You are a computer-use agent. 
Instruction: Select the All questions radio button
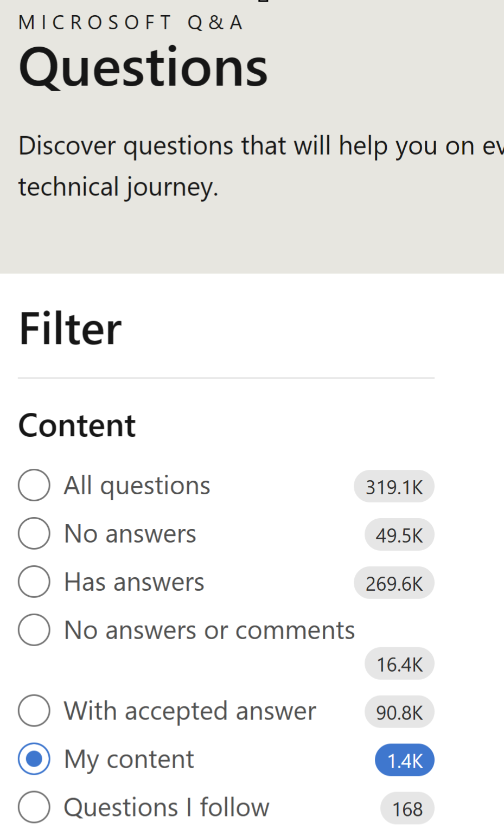[34, 485]
